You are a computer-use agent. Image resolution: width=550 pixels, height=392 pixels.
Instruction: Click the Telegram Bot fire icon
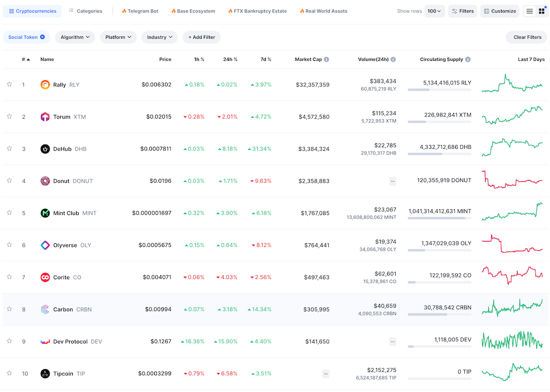point(124,11)
